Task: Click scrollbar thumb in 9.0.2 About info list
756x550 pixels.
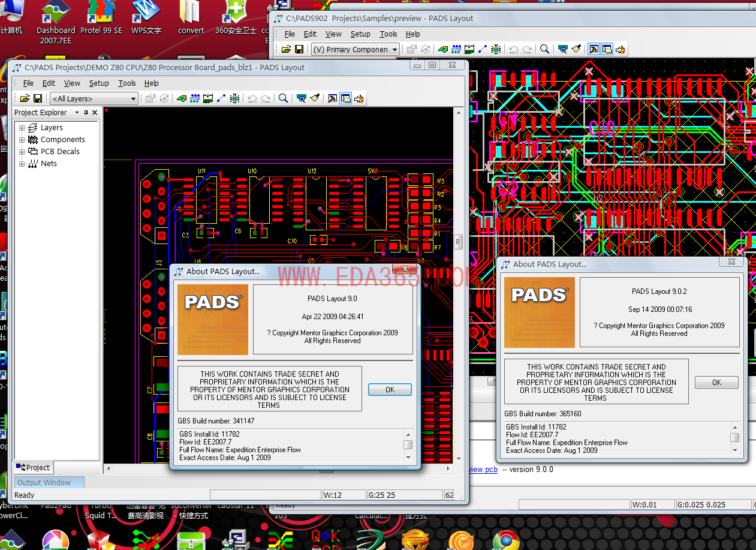Action: click(734, 437)
